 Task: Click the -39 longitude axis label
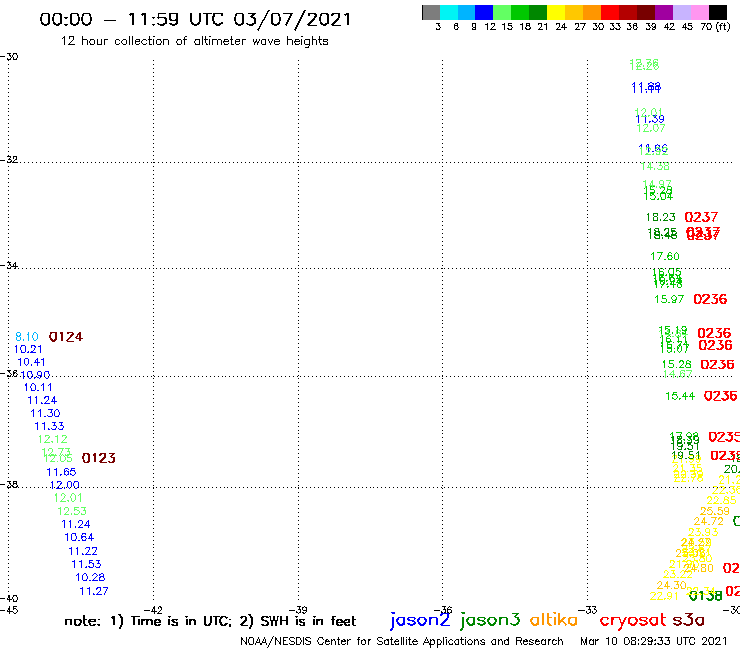tap(298, 610)
